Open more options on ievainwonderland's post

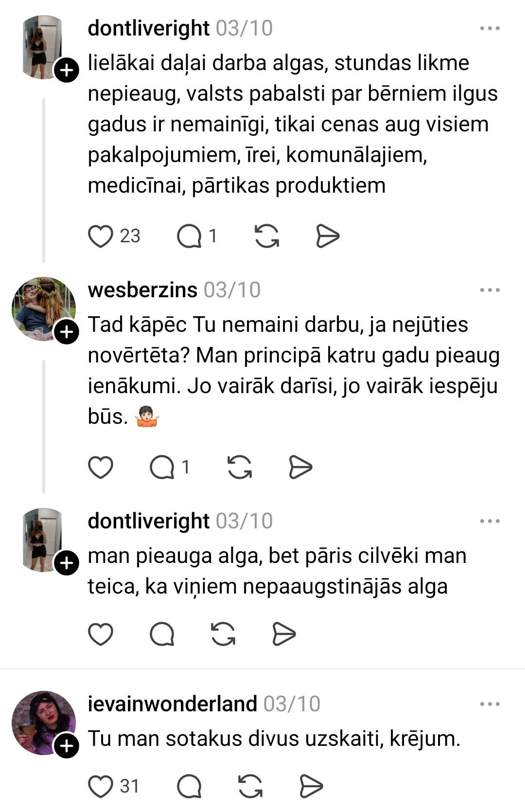[x=490, y=704]
